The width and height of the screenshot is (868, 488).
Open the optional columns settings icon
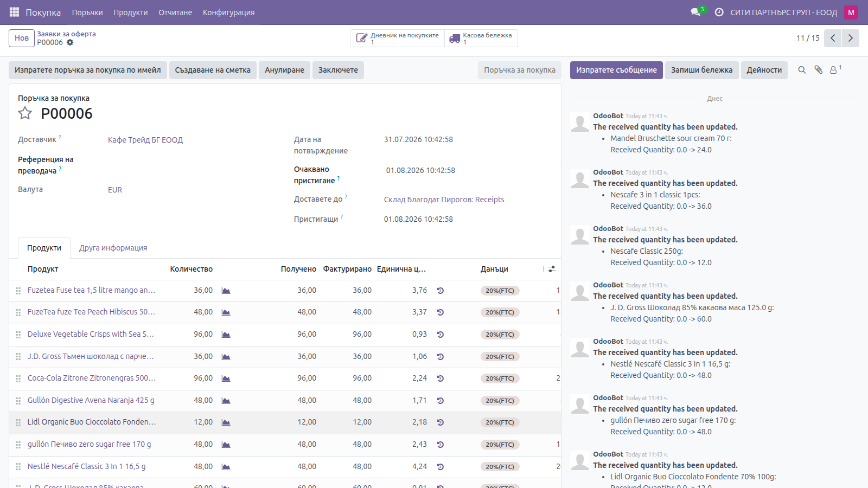point(551,269)
